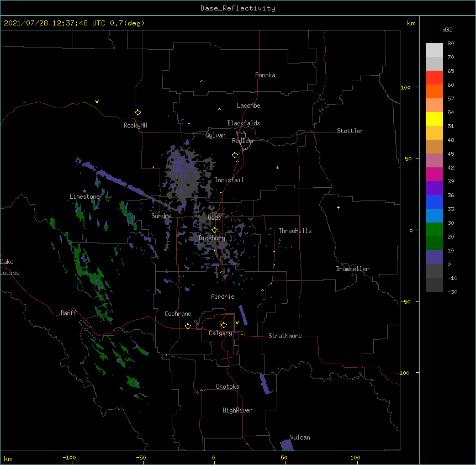Click the 80 value on the dBZ scale

point(451,44)
